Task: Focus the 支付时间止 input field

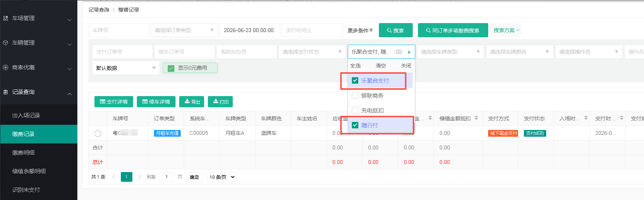Action: [312, 30]
